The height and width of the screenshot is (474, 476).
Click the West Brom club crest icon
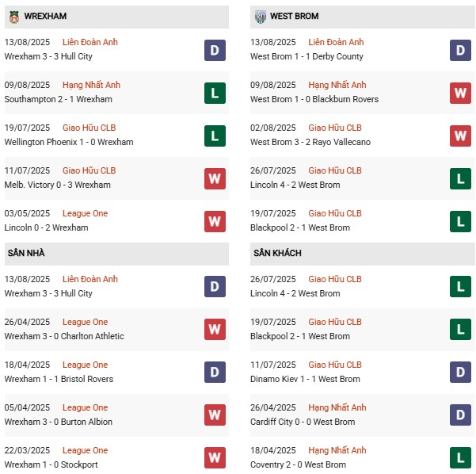point(258,16)
